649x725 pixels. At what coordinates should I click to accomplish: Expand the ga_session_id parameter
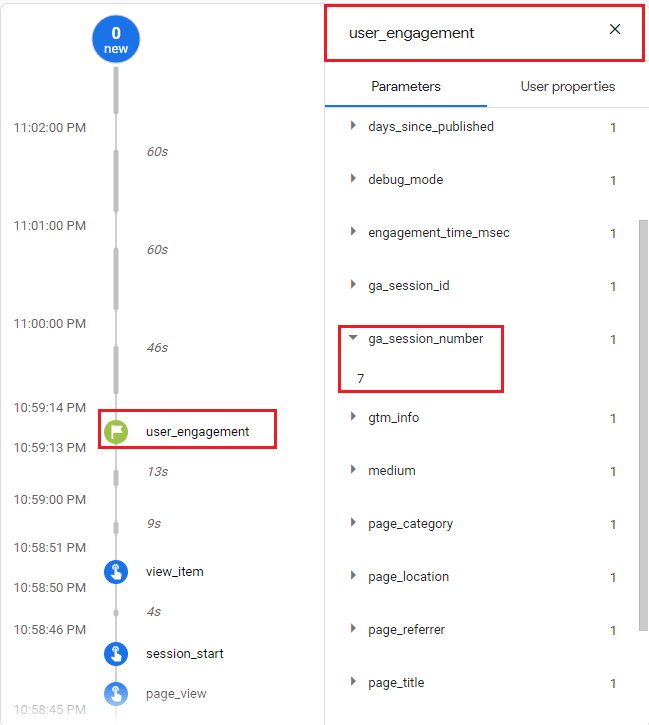pos(354,284)
